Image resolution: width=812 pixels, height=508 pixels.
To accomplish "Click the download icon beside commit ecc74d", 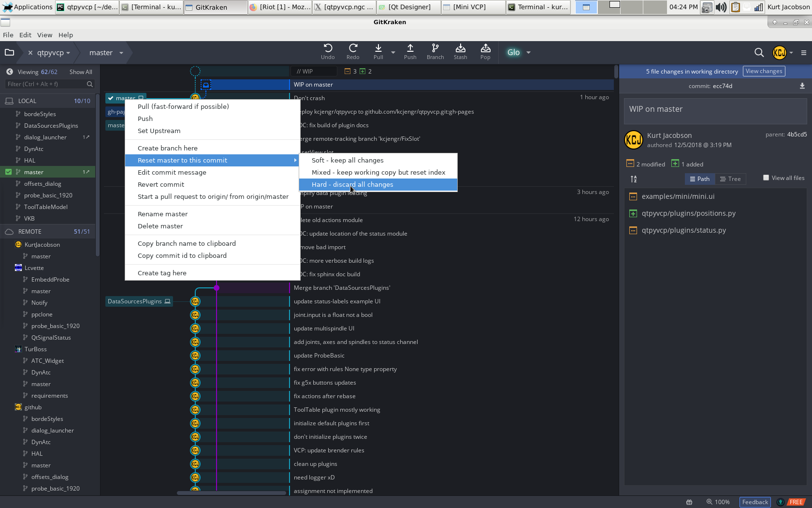I will click(x=802, y=86).
